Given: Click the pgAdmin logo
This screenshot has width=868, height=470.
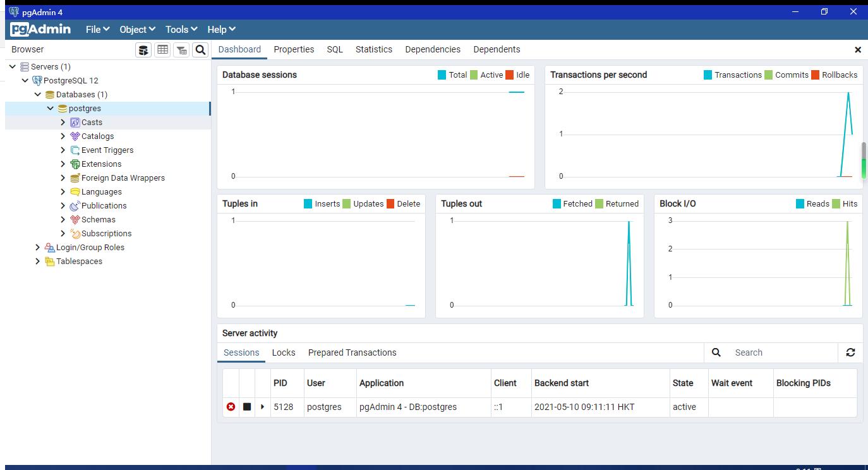Looking at the screenshot, I should point(40,29).
